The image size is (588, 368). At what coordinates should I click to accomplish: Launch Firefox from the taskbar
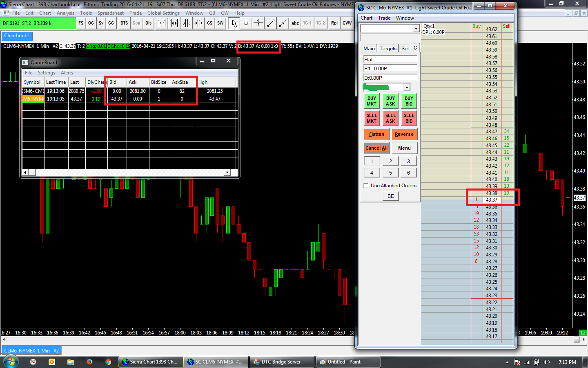tap(89, 362)
